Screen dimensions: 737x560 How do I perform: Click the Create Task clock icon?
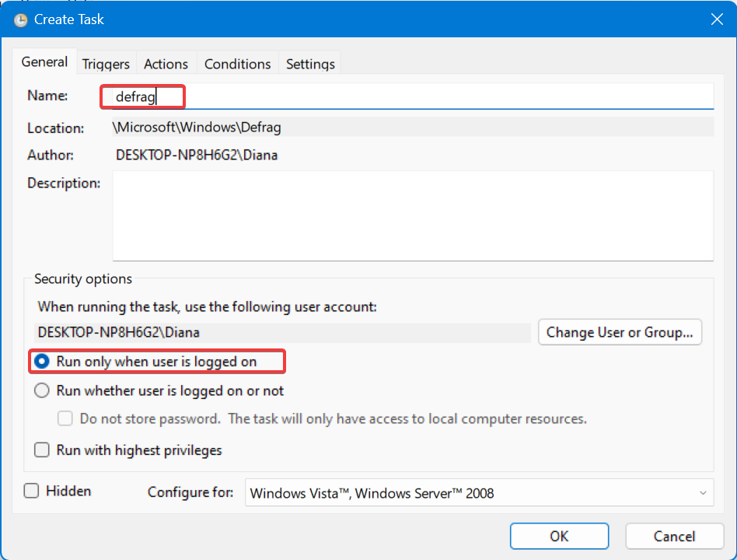[x=20, y=20]
